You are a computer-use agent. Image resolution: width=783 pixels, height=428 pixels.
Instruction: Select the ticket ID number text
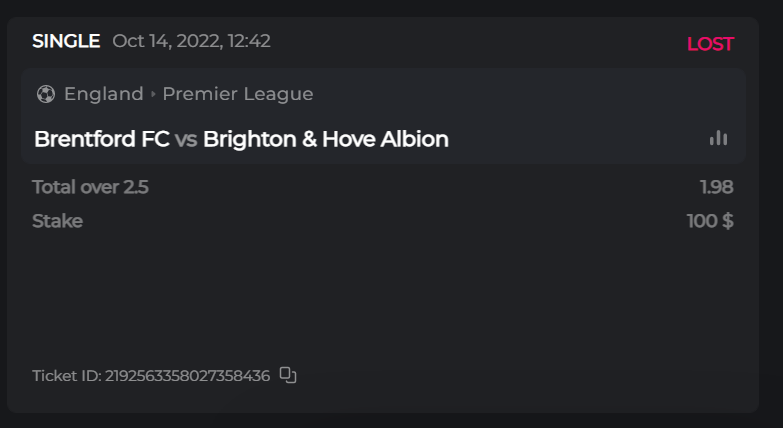pos(187,376)
